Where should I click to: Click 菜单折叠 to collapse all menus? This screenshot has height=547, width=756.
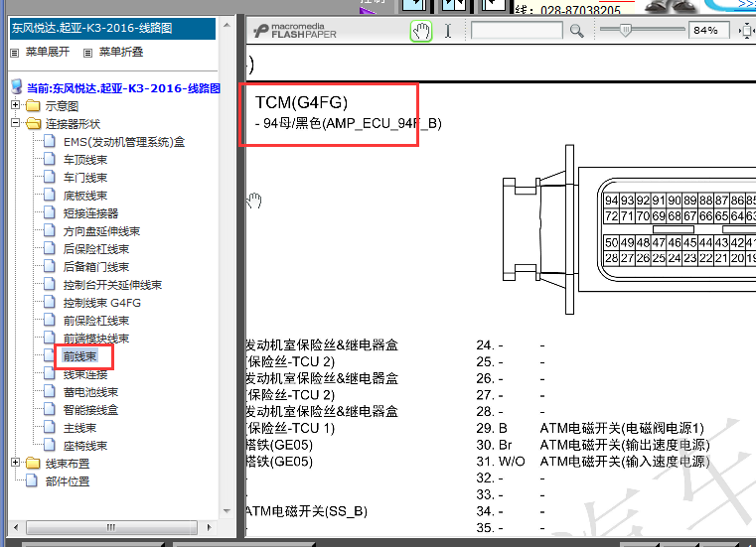(121, 52)
